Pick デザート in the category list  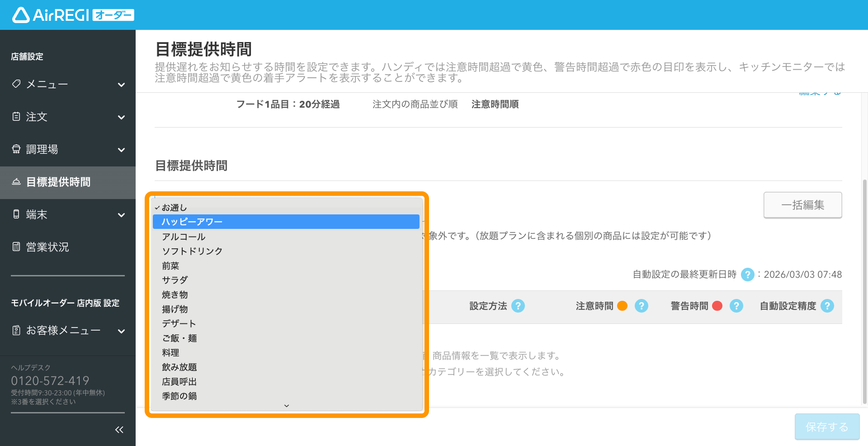point(286,323)
